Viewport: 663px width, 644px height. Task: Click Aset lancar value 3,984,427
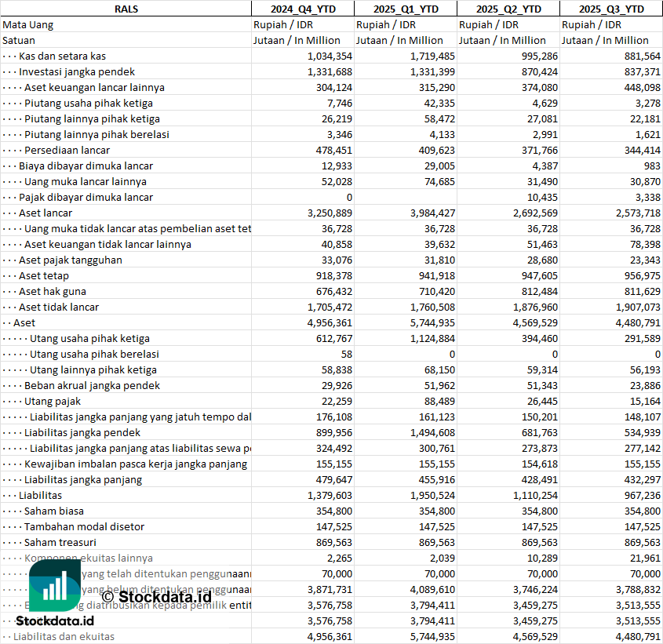(x=432, y=213)
